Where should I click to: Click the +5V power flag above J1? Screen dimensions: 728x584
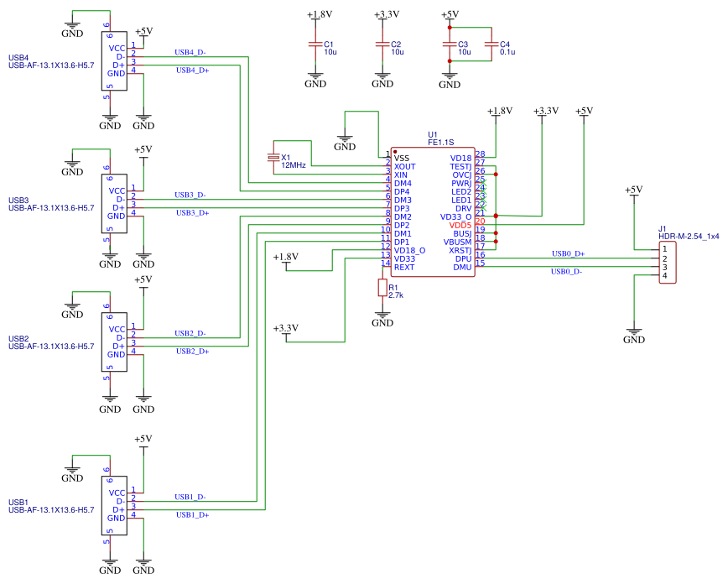point(634,191)
